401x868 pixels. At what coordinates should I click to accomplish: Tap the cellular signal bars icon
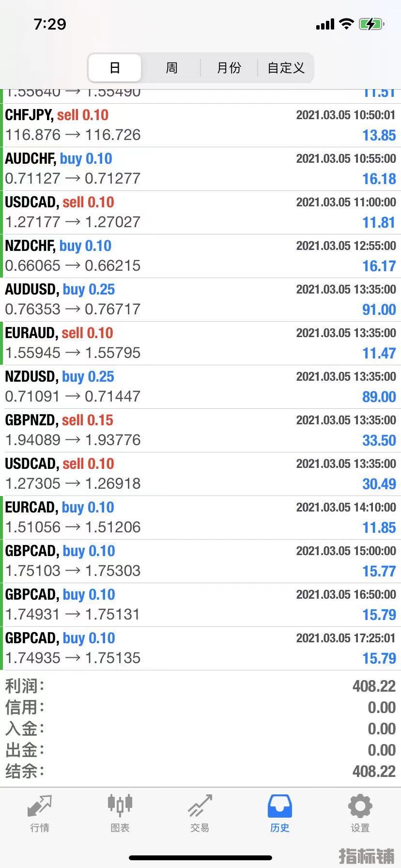point(325,24)
